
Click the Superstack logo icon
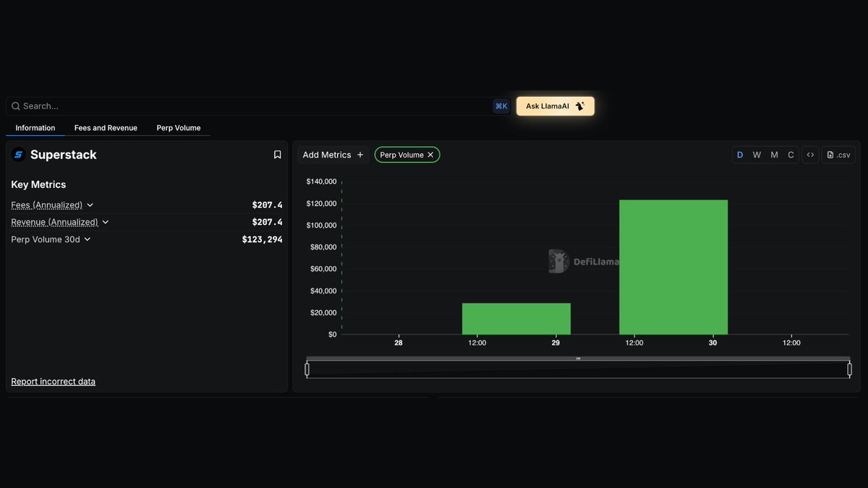click(x=18, y=155)
